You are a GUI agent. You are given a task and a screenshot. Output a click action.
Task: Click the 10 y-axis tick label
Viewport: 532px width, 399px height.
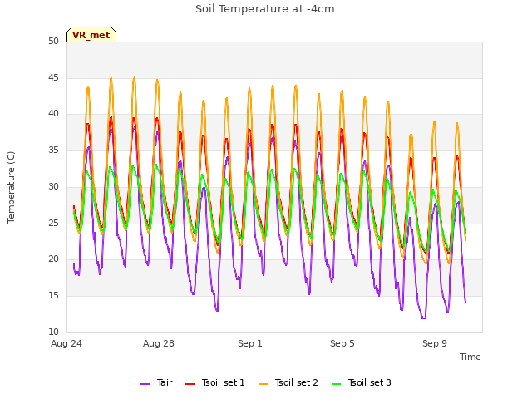[x=53, y=332]
